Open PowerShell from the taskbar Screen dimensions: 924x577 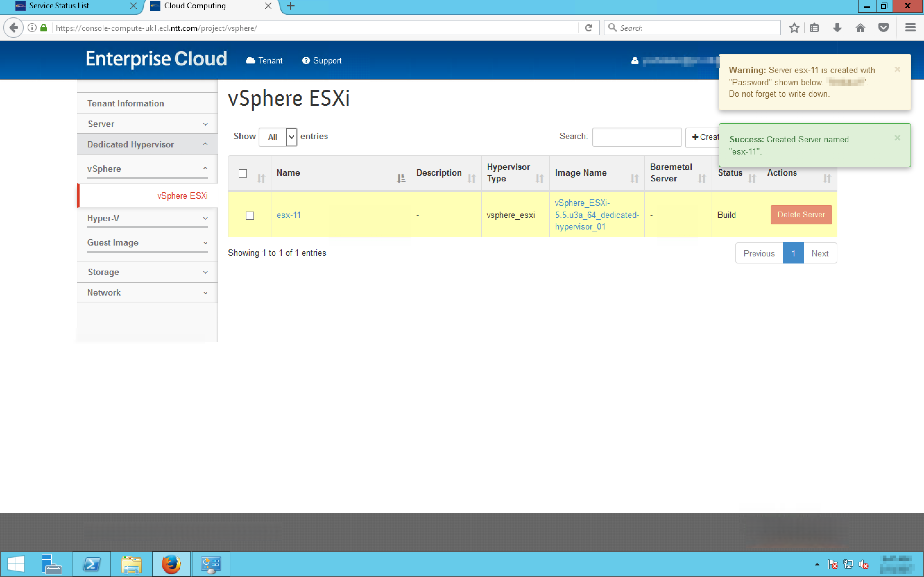(x=92, y=564)
